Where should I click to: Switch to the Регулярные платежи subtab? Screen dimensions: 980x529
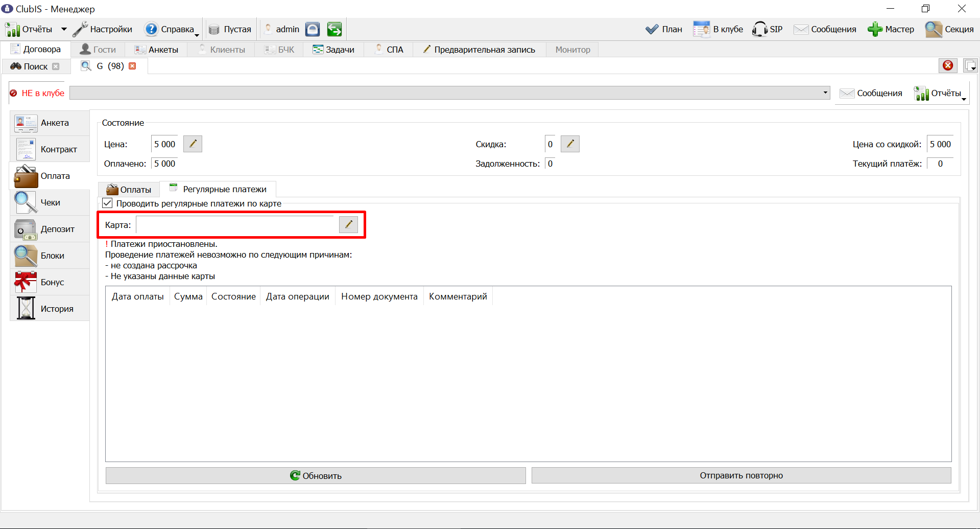(x=218, y=189)
